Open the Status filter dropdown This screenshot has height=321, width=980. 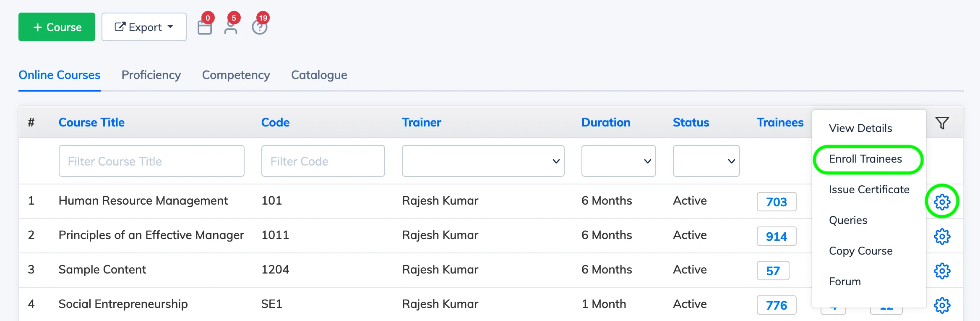(x=706, y=161)
